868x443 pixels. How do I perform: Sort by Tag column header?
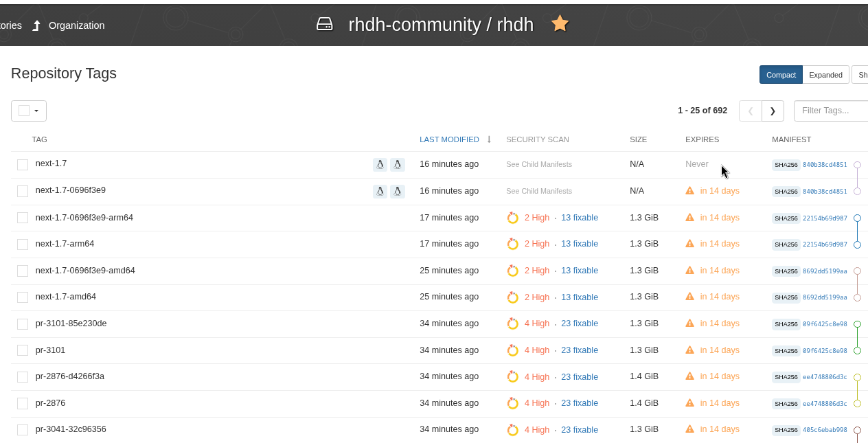tap(39, 139)
